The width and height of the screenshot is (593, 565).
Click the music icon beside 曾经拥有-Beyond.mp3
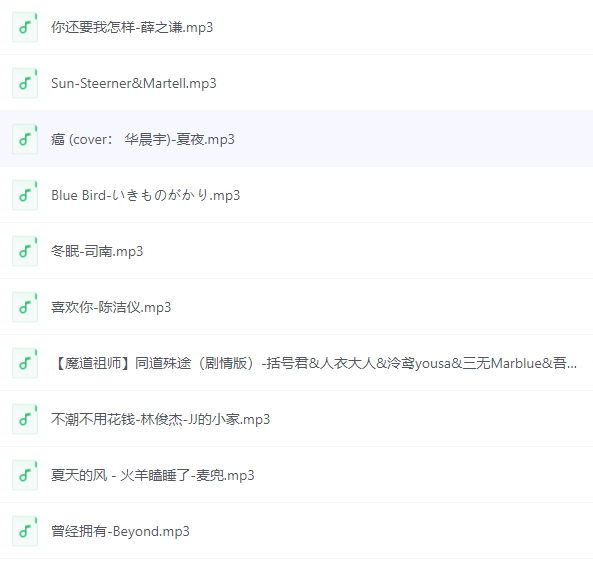pos(25,531)
